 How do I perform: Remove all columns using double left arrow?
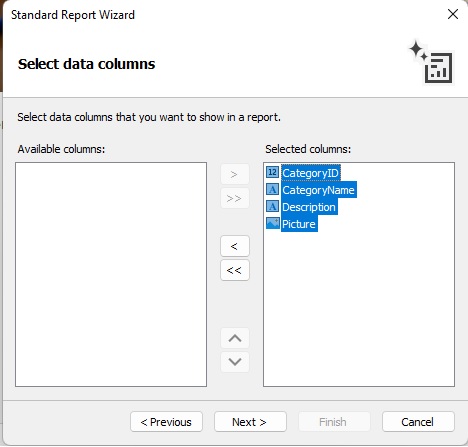click(x=235, y=270)
